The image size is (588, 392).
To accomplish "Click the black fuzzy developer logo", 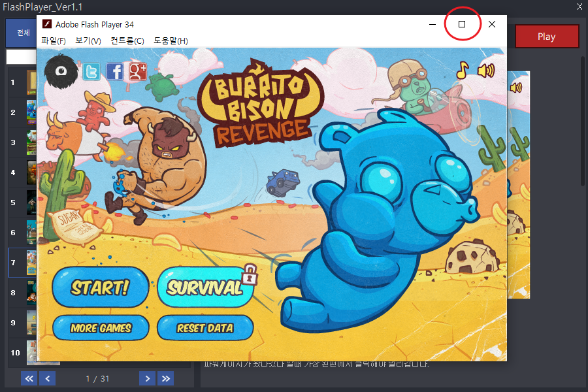I will 61,71.
